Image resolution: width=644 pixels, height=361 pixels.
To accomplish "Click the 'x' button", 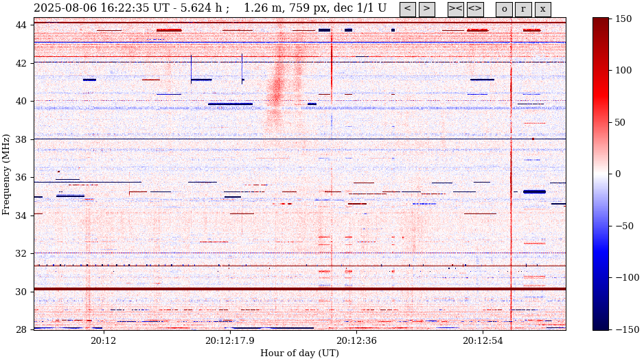I will click(542, 9).
